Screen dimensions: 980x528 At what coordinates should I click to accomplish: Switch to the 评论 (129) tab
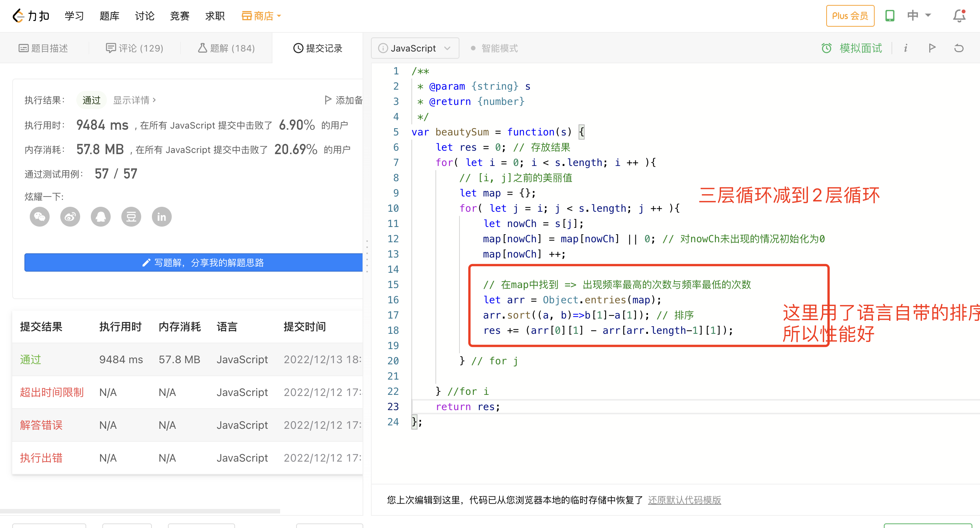point(134,48)
